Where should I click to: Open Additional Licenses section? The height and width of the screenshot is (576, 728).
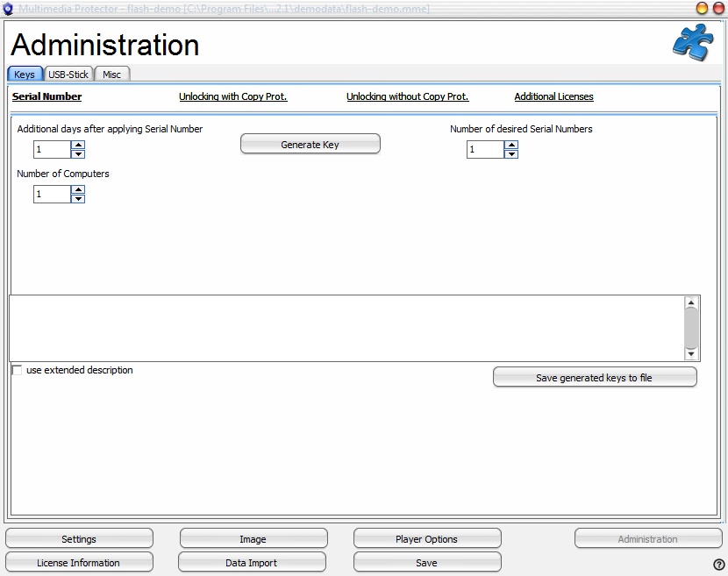(553, 96)
